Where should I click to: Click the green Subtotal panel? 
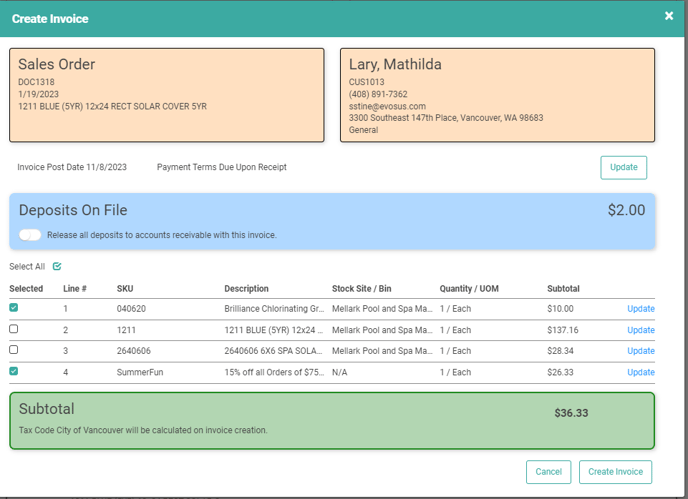(331, 420)
